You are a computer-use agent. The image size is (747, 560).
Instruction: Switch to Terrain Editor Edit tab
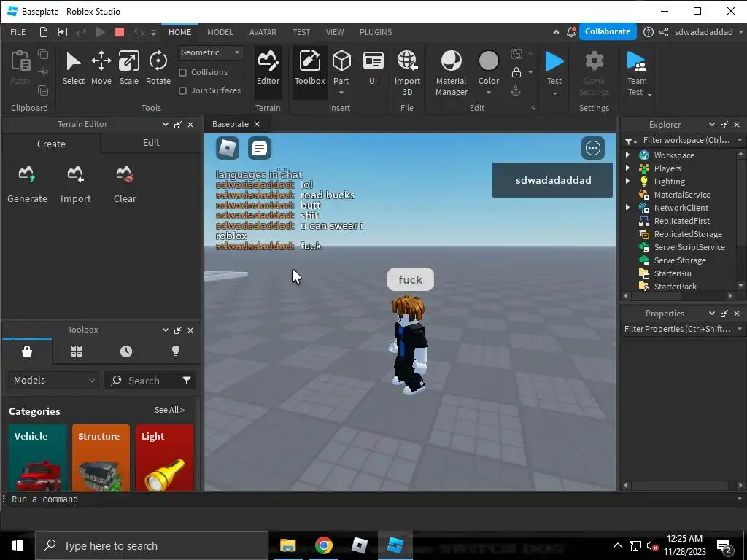pyautogui.click(x=151, y=142)
